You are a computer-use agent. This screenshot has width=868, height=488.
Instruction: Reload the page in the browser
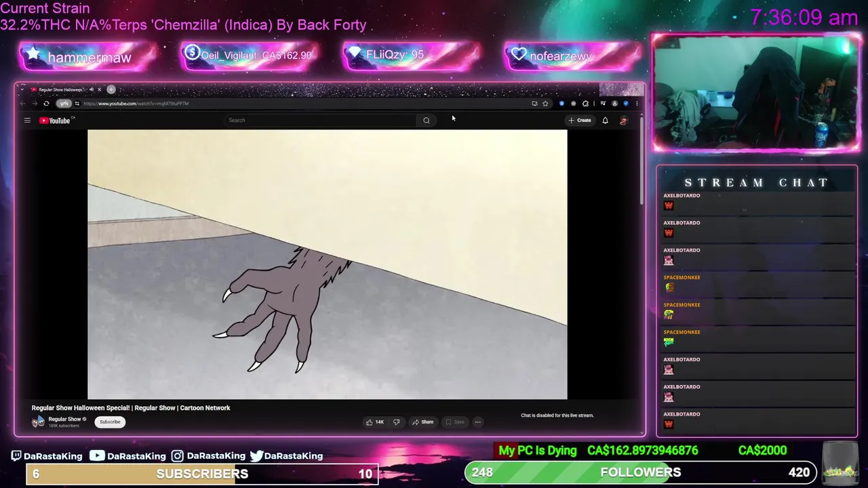[x=46, y=104]
